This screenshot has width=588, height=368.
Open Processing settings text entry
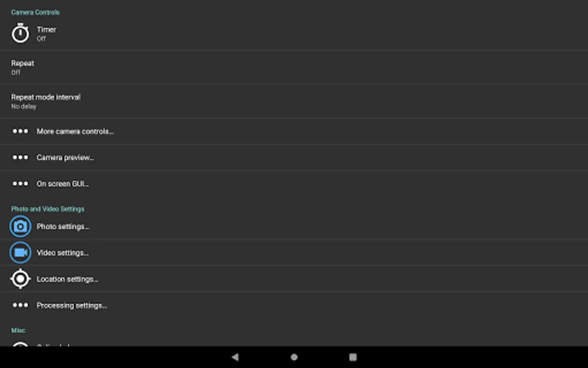(x=72, y=305)
